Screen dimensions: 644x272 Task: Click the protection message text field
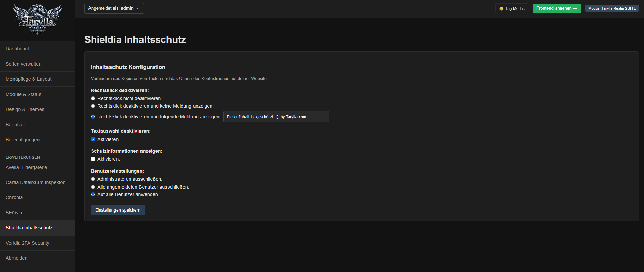[x=276, y=117]
